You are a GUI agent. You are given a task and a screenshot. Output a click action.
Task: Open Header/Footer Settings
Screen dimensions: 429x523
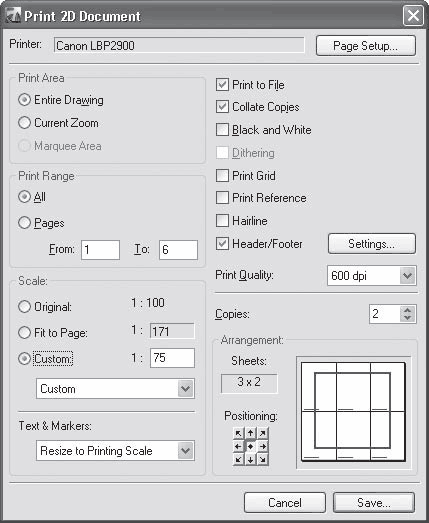tap(372, 244)
